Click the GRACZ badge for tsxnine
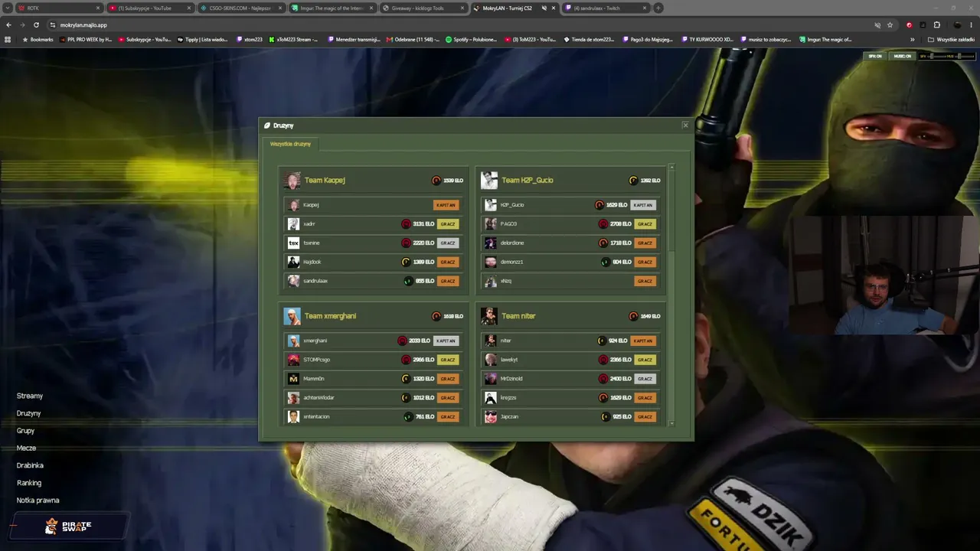 coord(448,243)
